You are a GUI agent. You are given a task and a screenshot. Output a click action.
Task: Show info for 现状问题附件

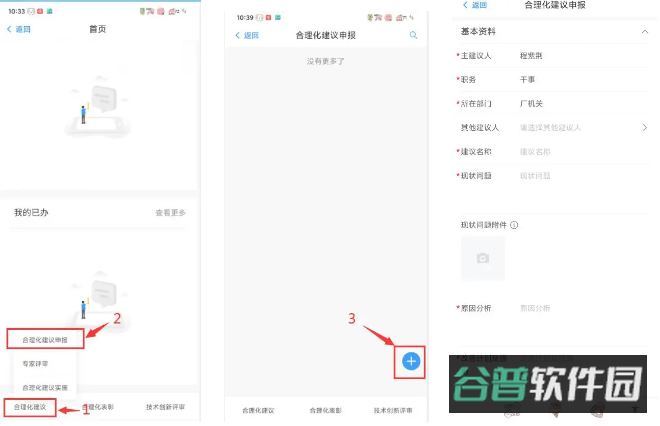pos(514,225)
